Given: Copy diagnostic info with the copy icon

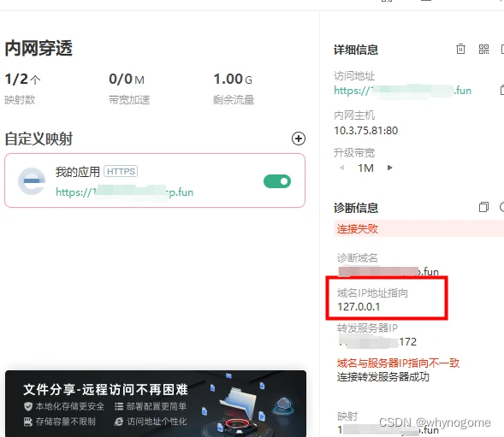Looking at the screenshot, I should [x=483, y=207].
